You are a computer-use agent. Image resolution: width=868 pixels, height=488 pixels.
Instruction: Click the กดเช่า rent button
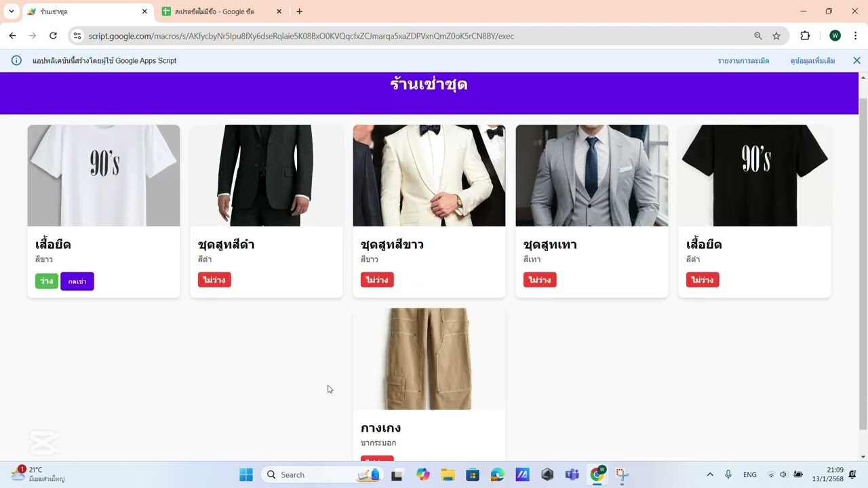click(77, 281)
